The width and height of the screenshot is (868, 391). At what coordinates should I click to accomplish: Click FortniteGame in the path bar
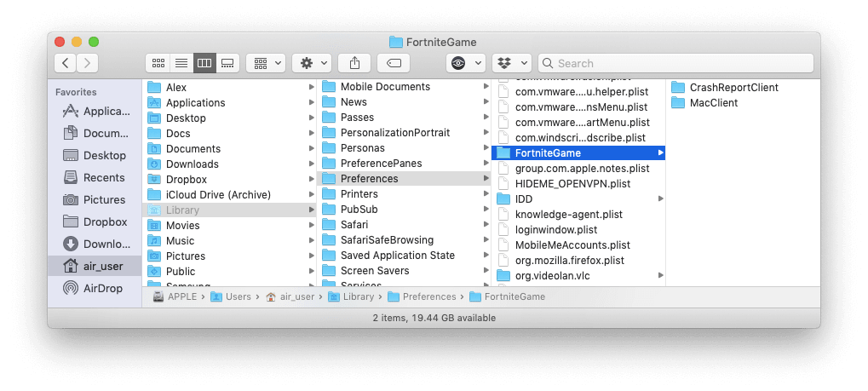(507, 296)
